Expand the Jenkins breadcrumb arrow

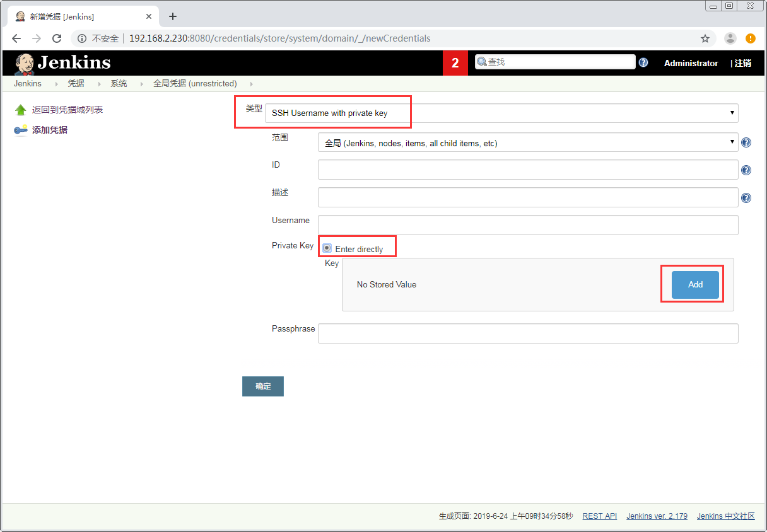pos(56,84)
